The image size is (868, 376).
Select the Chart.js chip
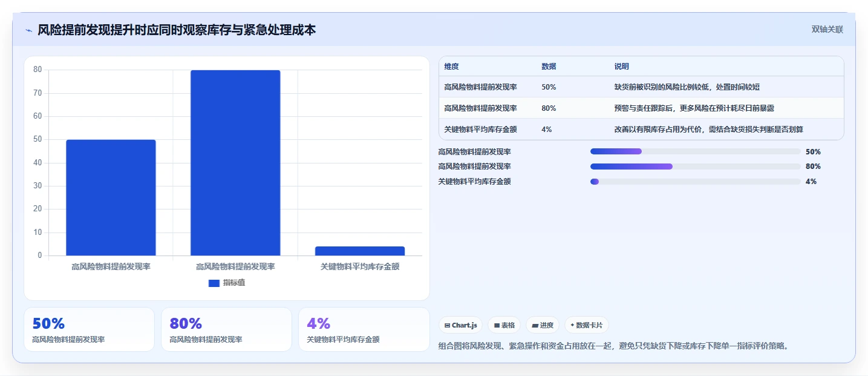[461, 325]
